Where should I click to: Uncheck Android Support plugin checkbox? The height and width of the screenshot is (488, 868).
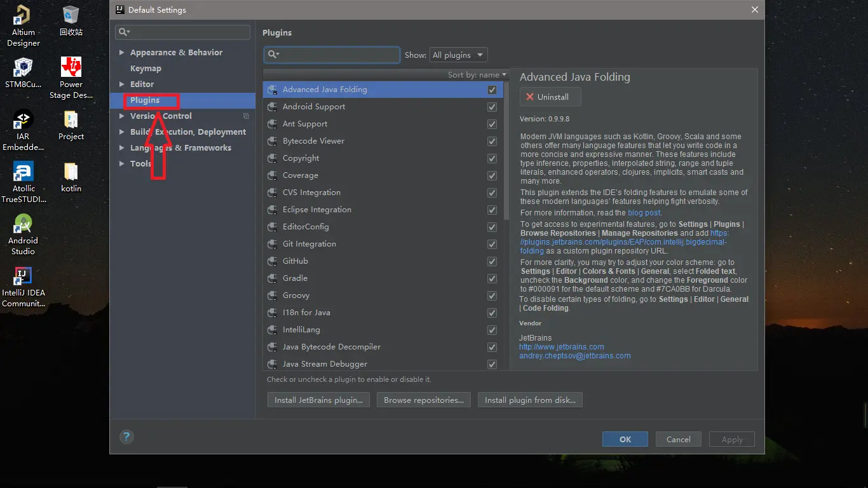[492, 107]
